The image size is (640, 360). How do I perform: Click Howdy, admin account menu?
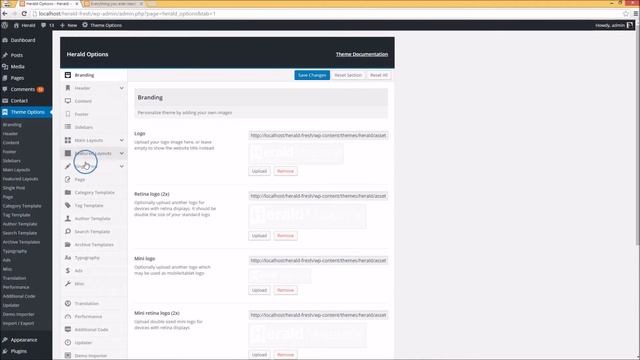coord(614,25)
